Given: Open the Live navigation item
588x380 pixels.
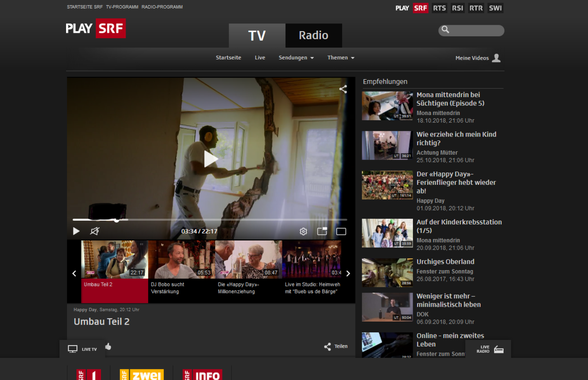Looking at the screenshot, I should pyautogui.click(x=260, y=58).
